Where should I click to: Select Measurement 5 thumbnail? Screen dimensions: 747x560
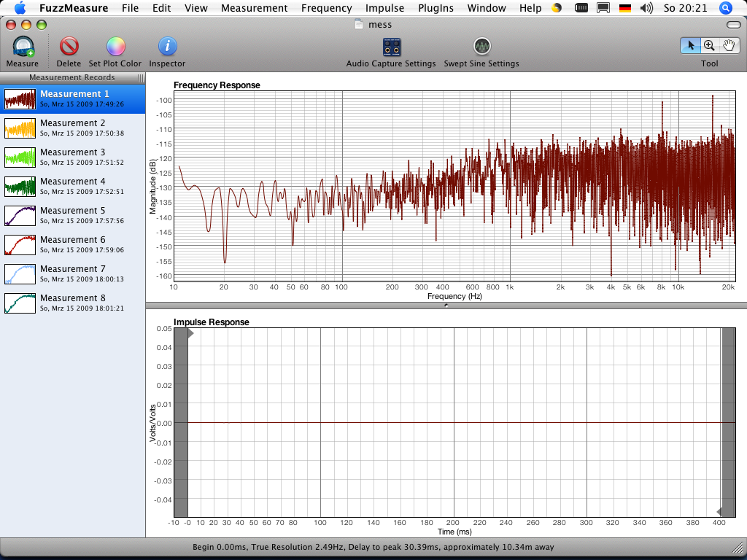(x=20, y=215)
